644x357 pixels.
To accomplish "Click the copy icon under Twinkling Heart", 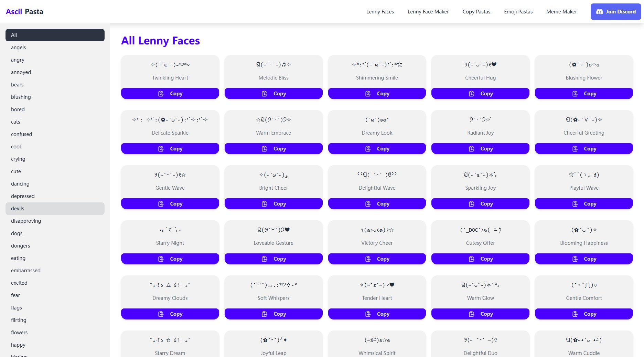I will 161,94.
